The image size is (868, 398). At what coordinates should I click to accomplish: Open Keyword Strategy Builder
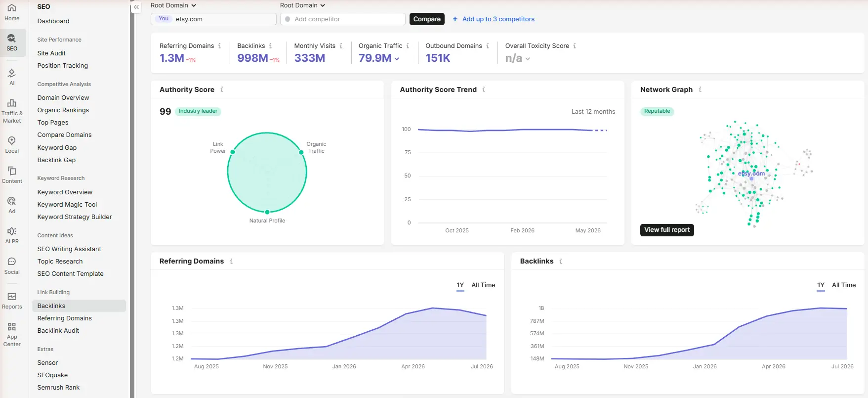pyautogui.click(x=75, y=217)
